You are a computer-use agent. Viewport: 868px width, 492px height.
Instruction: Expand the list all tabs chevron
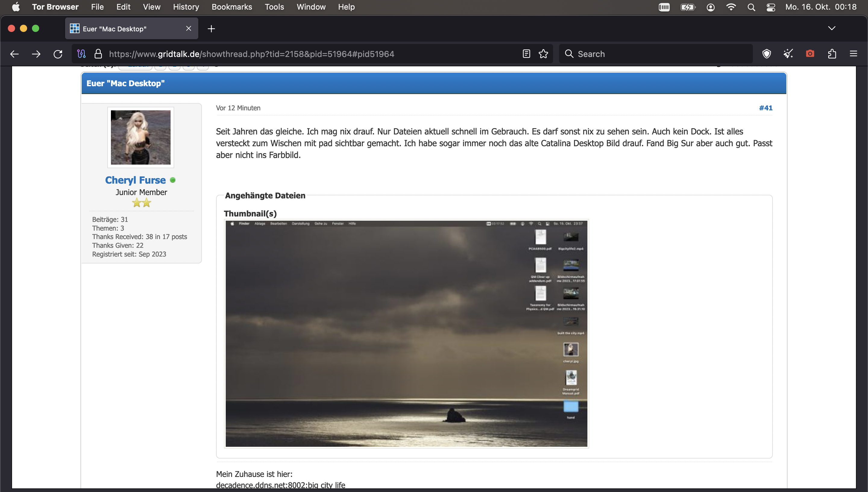[x=832, y=28]
